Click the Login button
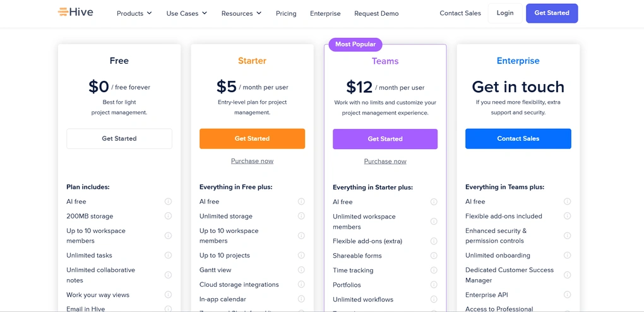 (x=505, y=13)
